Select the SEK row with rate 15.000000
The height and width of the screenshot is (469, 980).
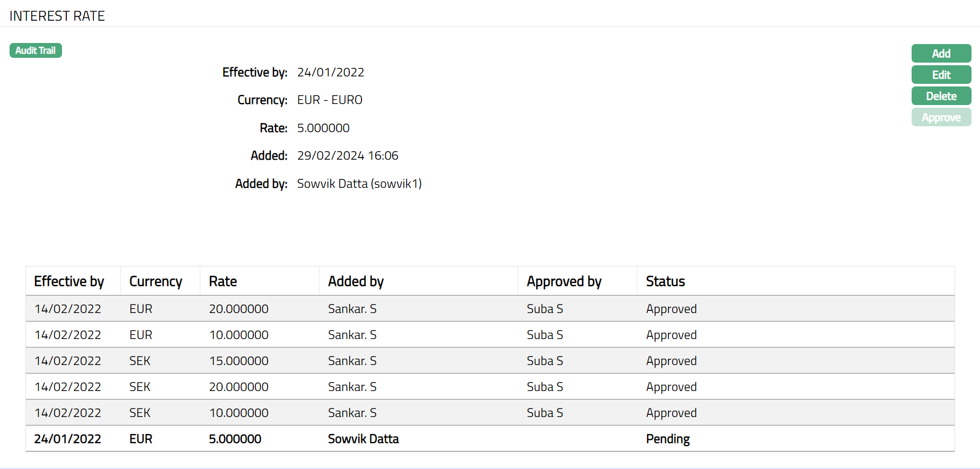(239, 361)
